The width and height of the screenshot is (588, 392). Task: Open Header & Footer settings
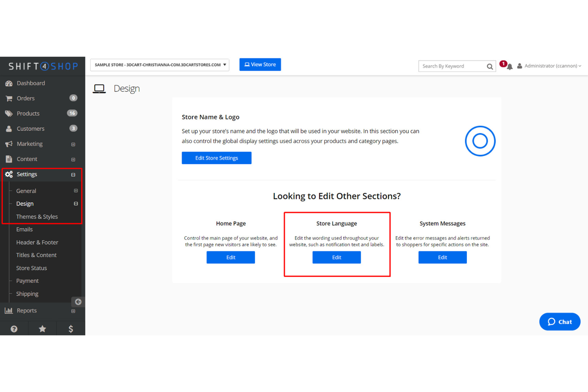(37, 242)
